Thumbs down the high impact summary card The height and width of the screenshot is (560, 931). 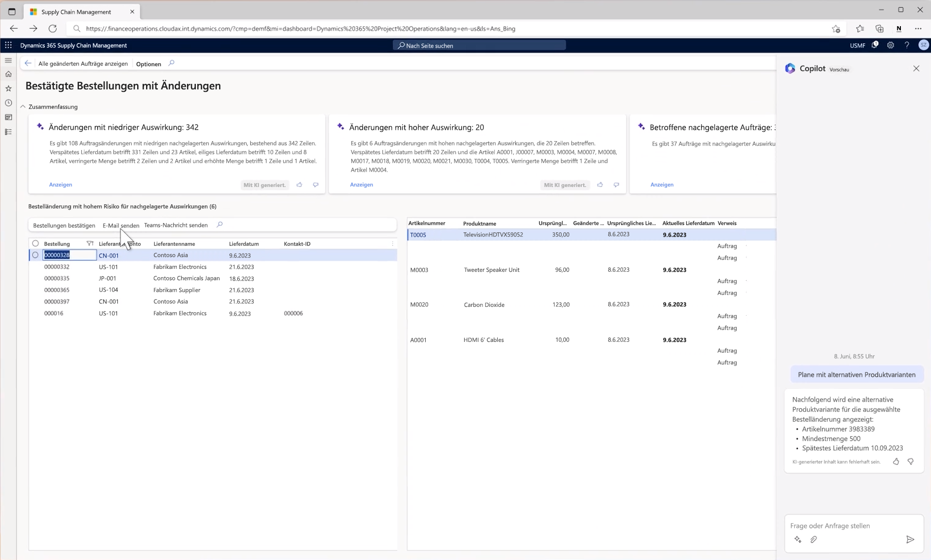point(616,185)
